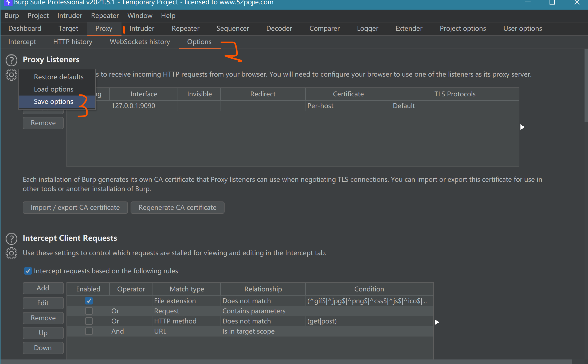Go to the Sequencer tab

click(x=233, y=29)
